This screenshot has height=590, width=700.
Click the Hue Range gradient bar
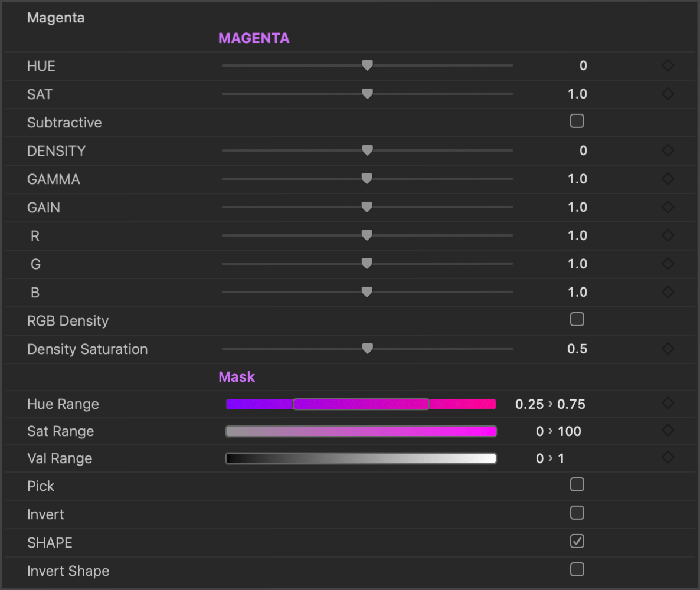click(x=361, y=404)
